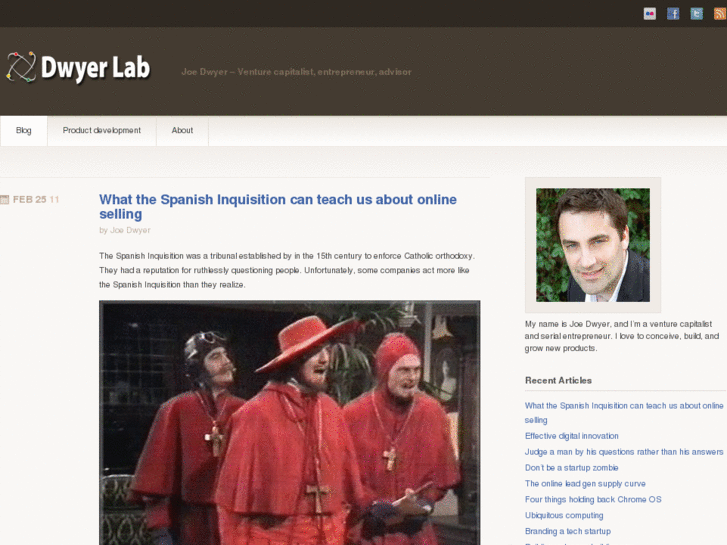
Task: Click the 'FEB 25 11' date text
Action: tap(36, 200)
